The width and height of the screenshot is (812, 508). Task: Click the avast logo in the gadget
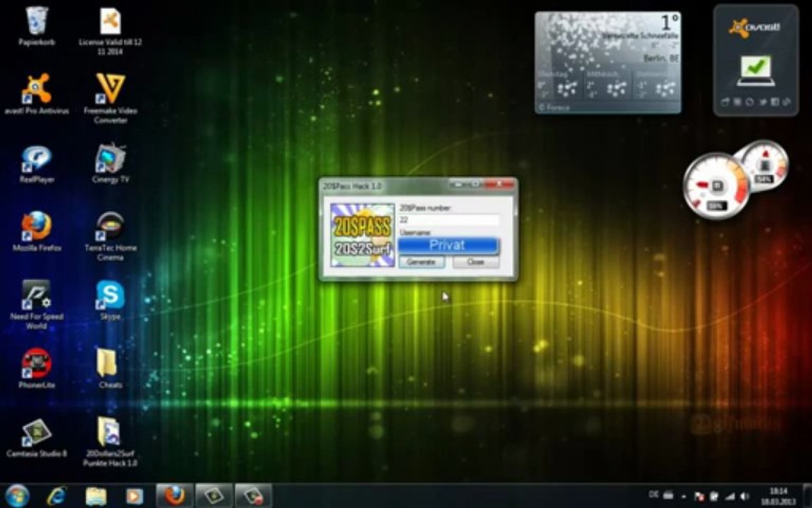pyautogui.click(x=755, y=28)
